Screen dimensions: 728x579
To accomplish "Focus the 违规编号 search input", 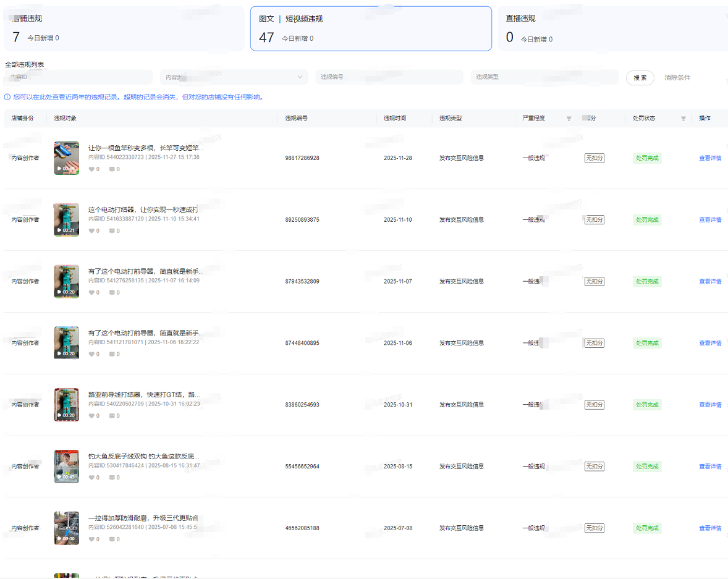I will coord(389,77).
